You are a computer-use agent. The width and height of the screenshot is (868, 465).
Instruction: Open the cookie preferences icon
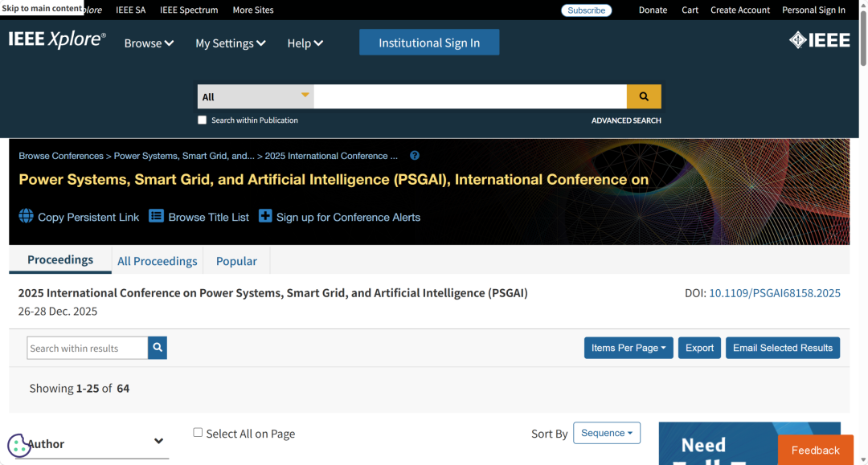tap(18, 446)
